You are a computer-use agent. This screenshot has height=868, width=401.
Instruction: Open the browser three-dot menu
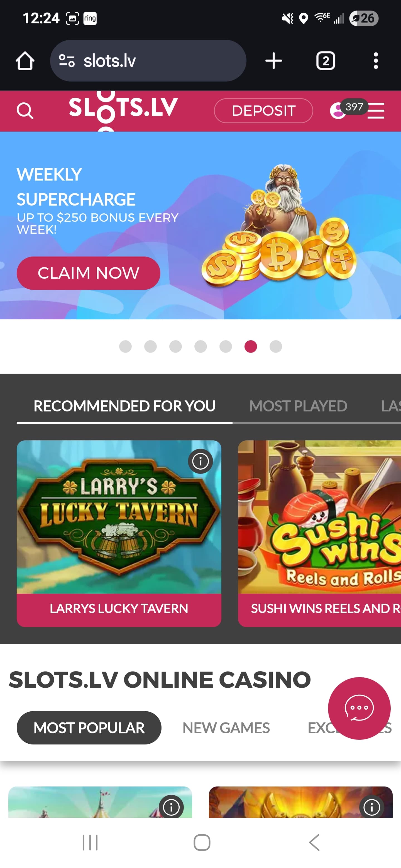(x=376, y=61)
